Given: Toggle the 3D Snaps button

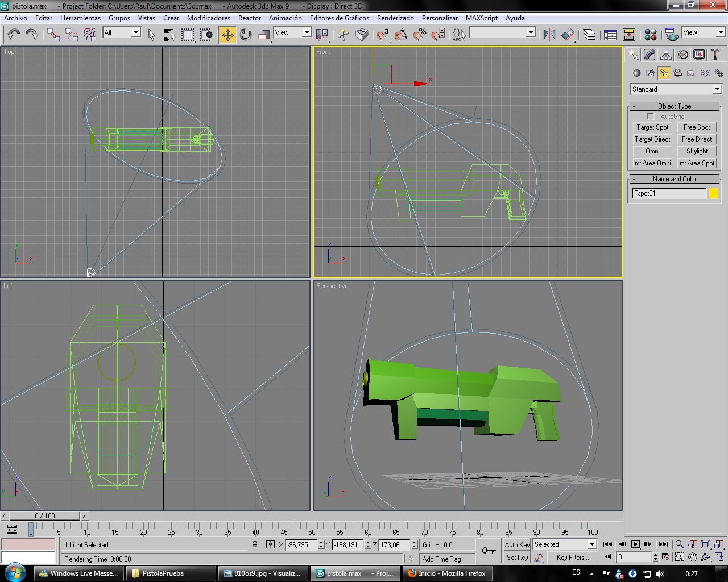Looking at the screenshot, I should click(x=383, y=35).
